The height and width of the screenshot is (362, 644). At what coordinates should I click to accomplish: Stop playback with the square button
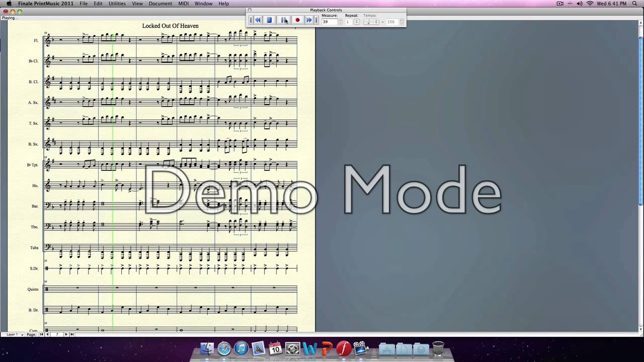(269, 20)
